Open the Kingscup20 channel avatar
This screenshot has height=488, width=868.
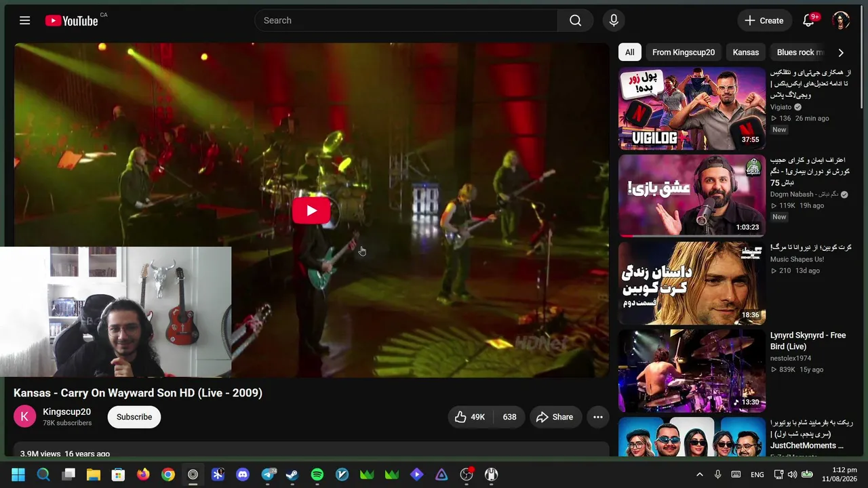tap(25, 416)
